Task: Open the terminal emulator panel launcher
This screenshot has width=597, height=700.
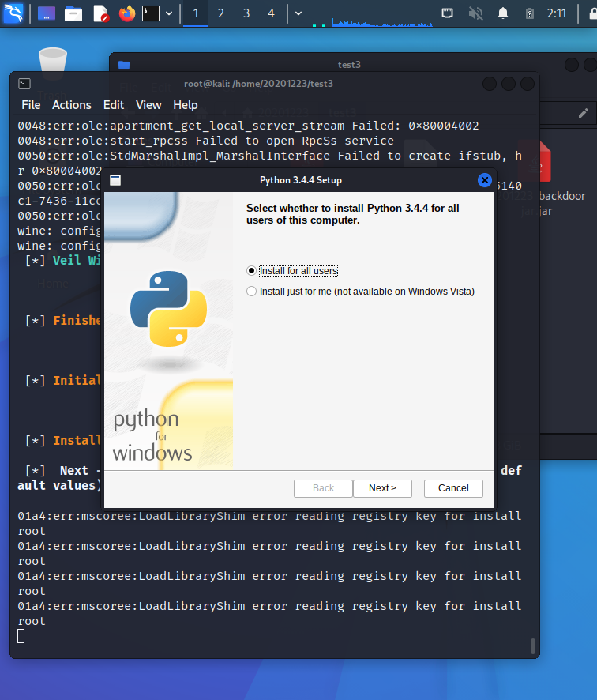Action: tap(151, 13)
